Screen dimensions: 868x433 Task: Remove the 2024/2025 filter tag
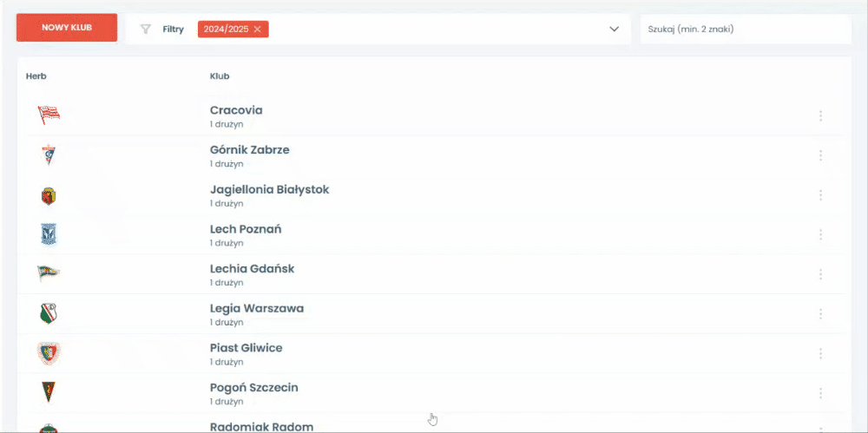pos(257,30)
